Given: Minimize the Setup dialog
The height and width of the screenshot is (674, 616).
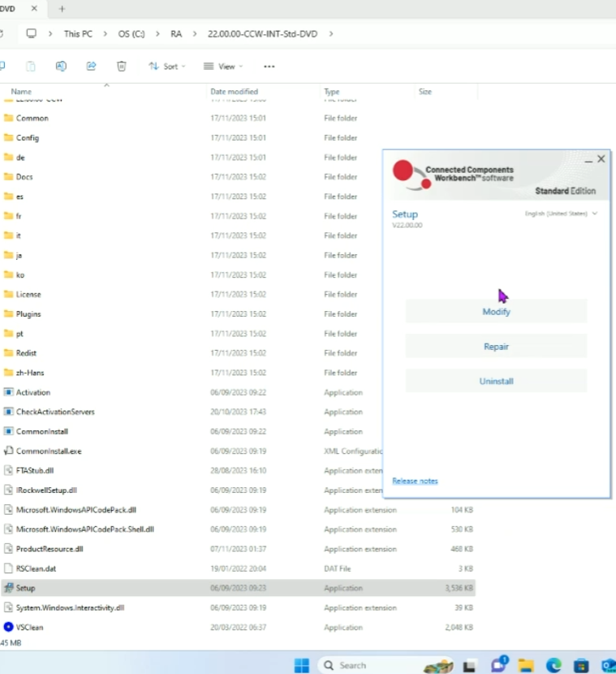Looking at the screenshot, I should [588, 160].
